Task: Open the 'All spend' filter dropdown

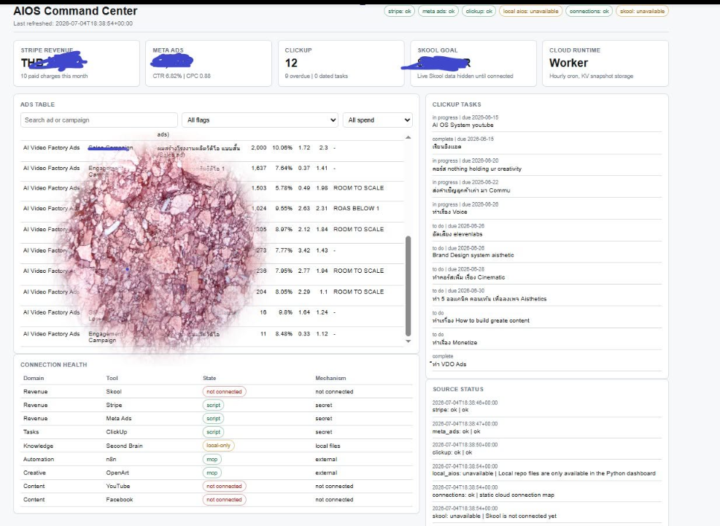Action: click(x=377, y=120)
